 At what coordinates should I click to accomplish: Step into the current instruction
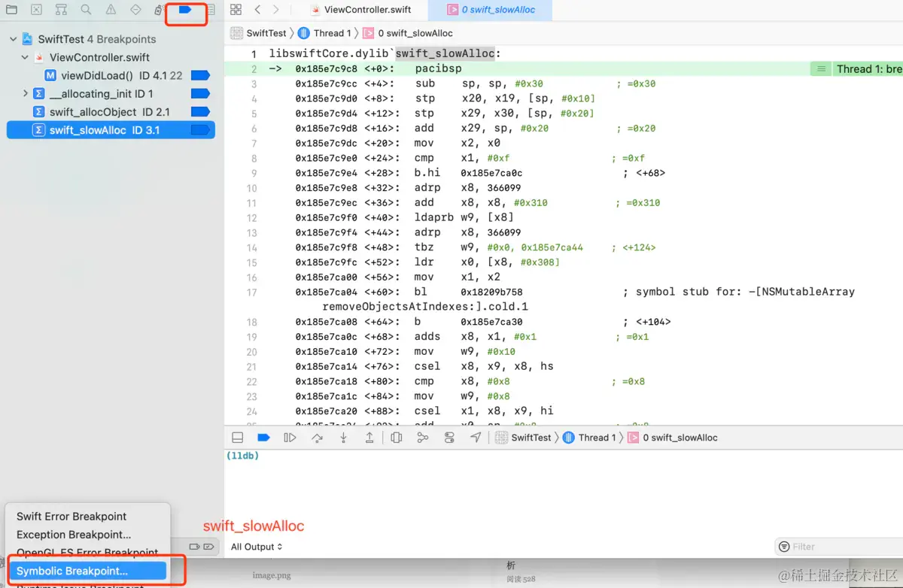pyautogui.click(x=343, y=438)
